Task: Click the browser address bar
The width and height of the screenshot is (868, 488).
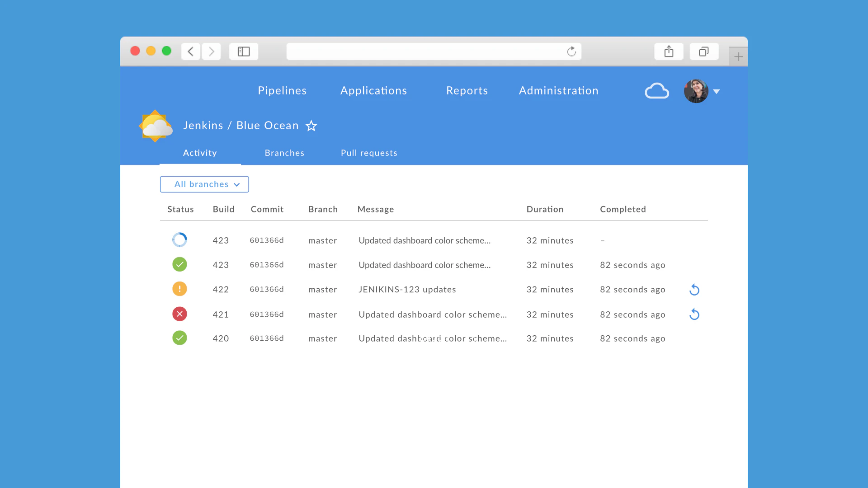Action: pyautogui.click(x=425, y=52)
